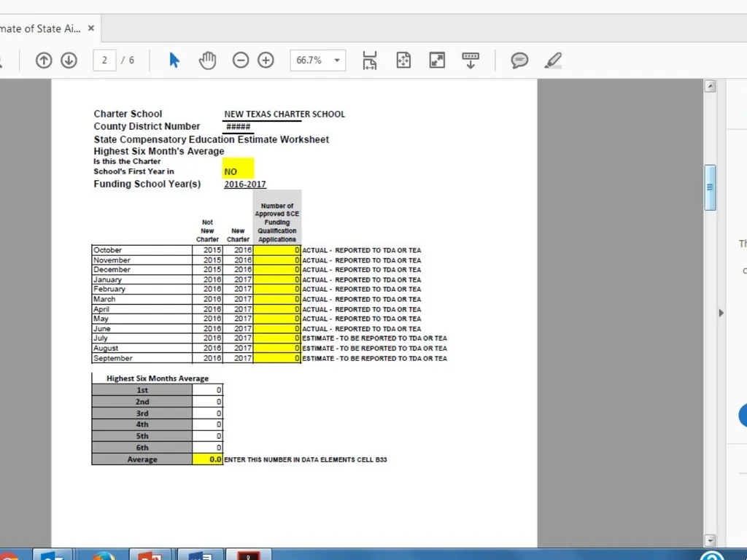Click the 1st highest month row
This screenshot has height=560, width=747.
coord(158,390)
